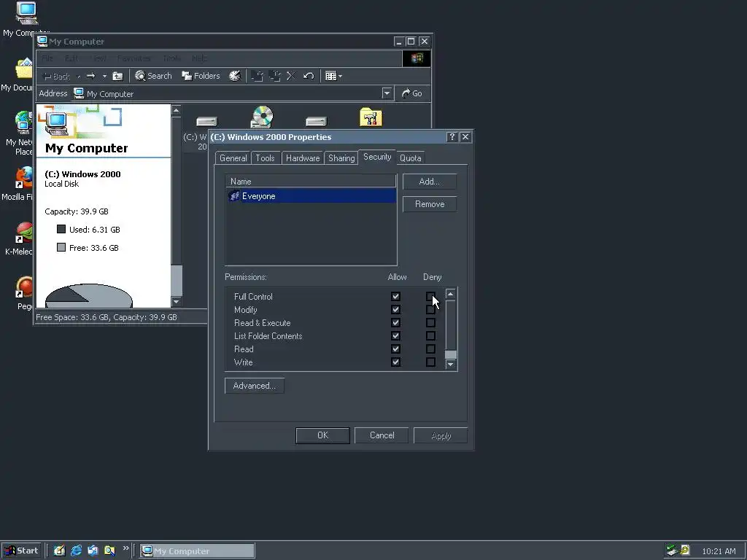747x560 pixels.
Task: Select the (C:) drive icon in file list
Action: point(206,122)
